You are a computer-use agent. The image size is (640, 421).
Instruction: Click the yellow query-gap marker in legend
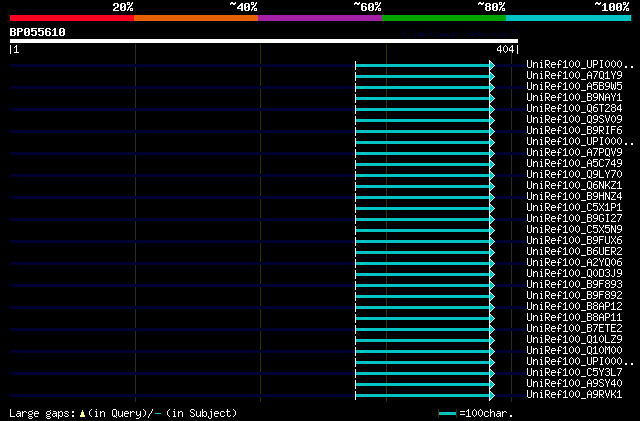[82, 414]
